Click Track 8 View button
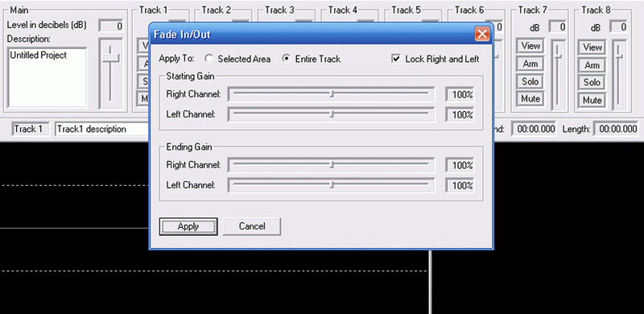Image resolution: width=644 pixels, height=314 pixels. point(592,48)
